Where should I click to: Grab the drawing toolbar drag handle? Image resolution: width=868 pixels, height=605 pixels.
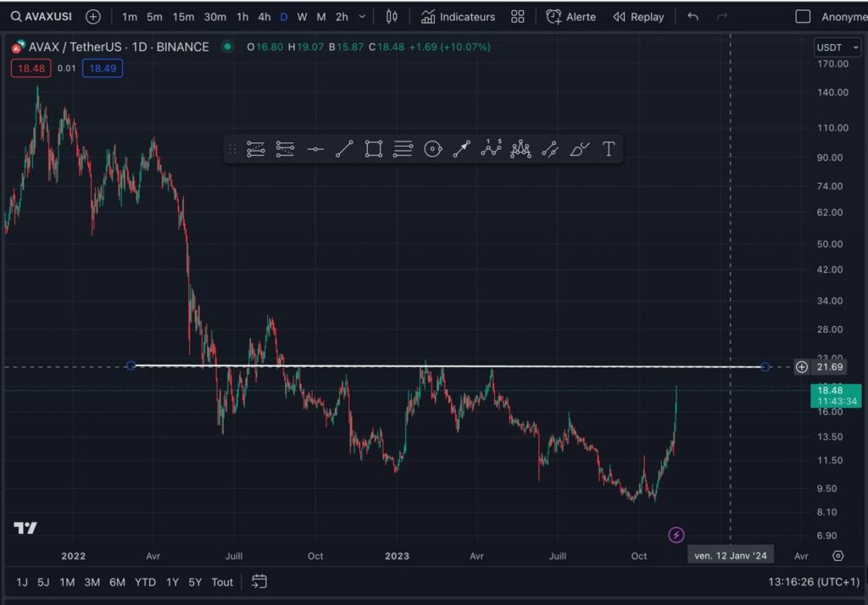pyautogui.click(x=232, y=149)
